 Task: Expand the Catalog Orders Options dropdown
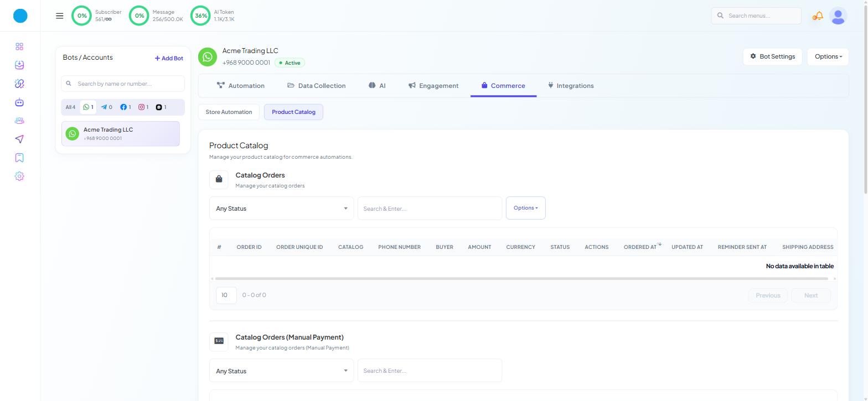click(525, 208)
